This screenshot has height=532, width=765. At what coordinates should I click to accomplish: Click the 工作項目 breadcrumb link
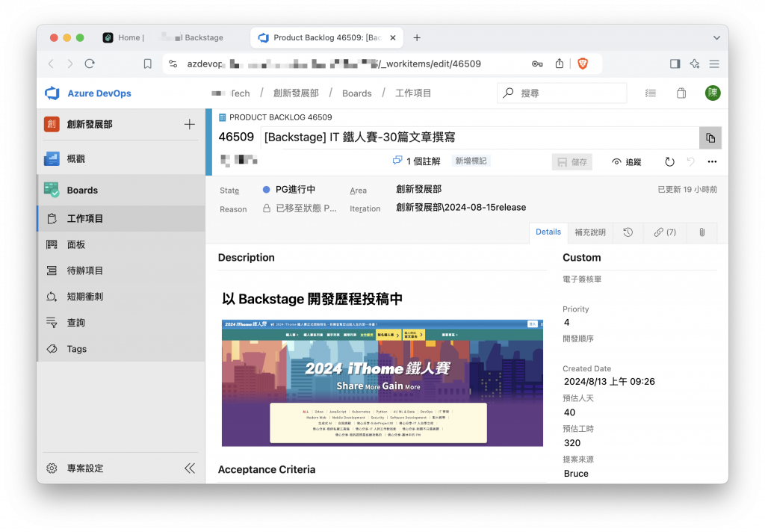click(412, 93)
